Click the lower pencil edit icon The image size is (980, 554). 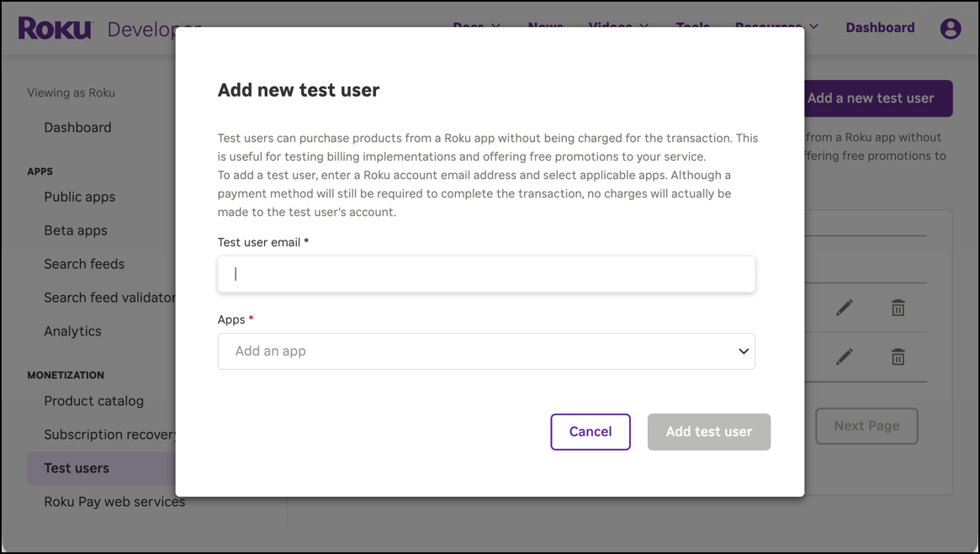point(845,356)
